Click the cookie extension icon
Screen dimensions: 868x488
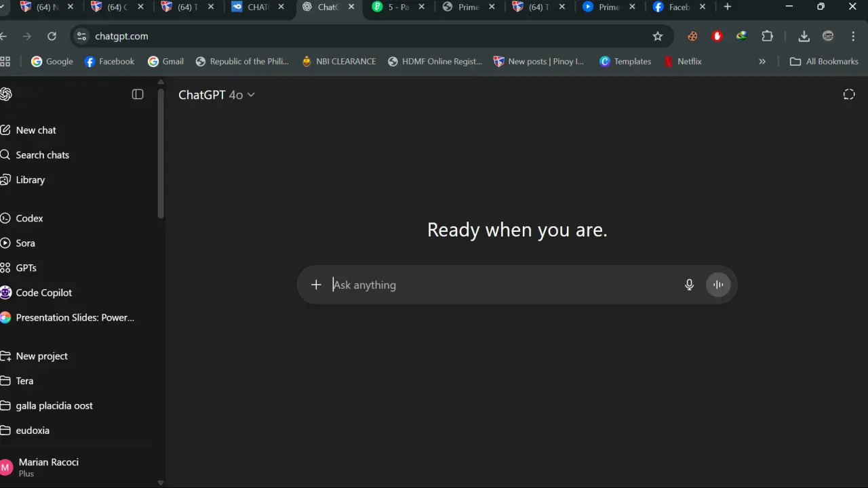(692, 36)
